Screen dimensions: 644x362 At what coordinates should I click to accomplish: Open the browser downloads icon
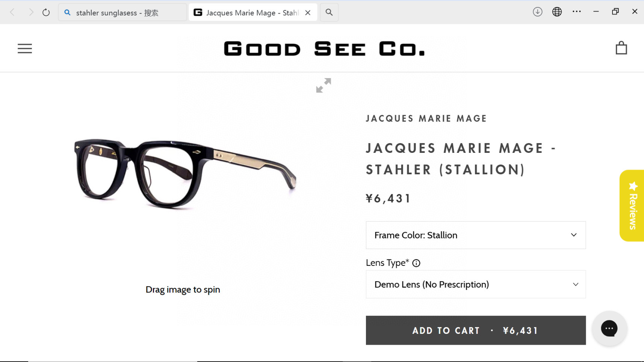tap(537, 12)
